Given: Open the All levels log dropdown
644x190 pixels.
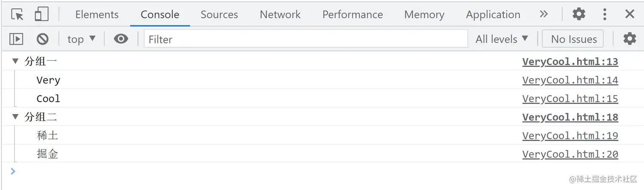Looking at the screenshot, I should (502, 39).
